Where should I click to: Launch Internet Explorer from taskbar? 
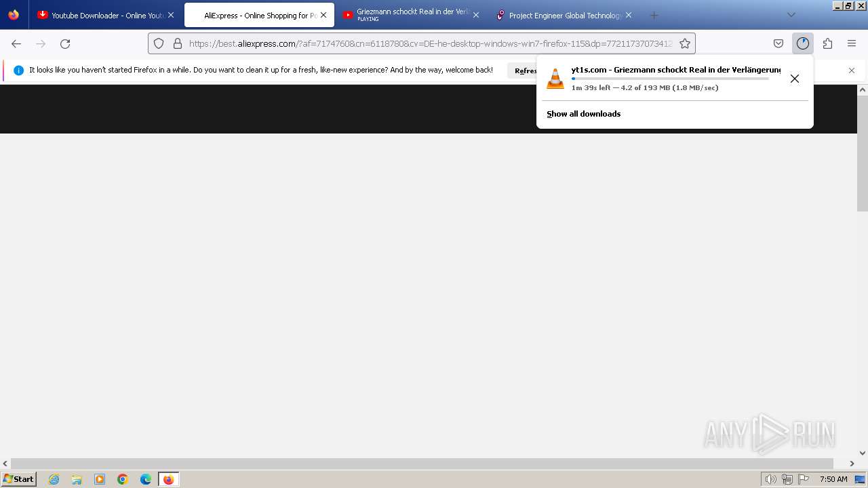(54, 479)
